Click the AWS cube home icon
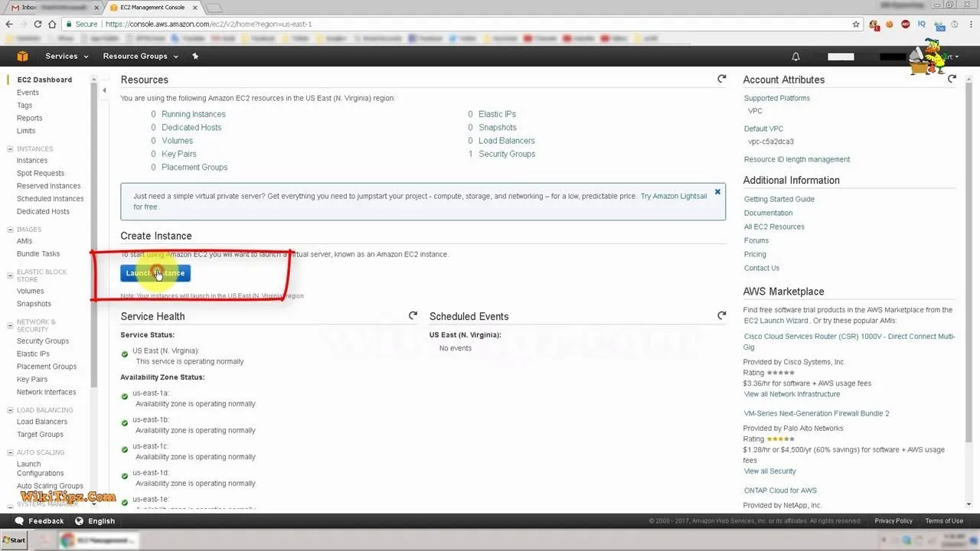The height and width of the screenshot is (551, 980). [23, 56]
